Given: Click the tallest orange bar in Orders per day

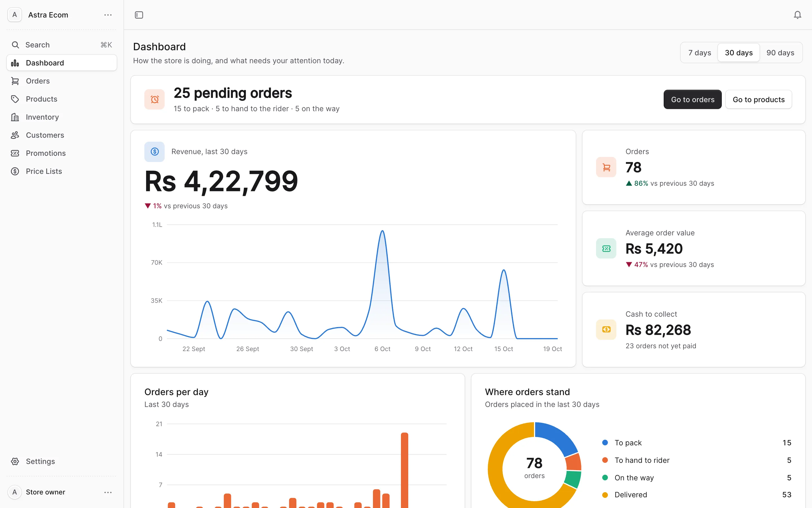Looking at the screenshot, I should (x=404, y=470).
